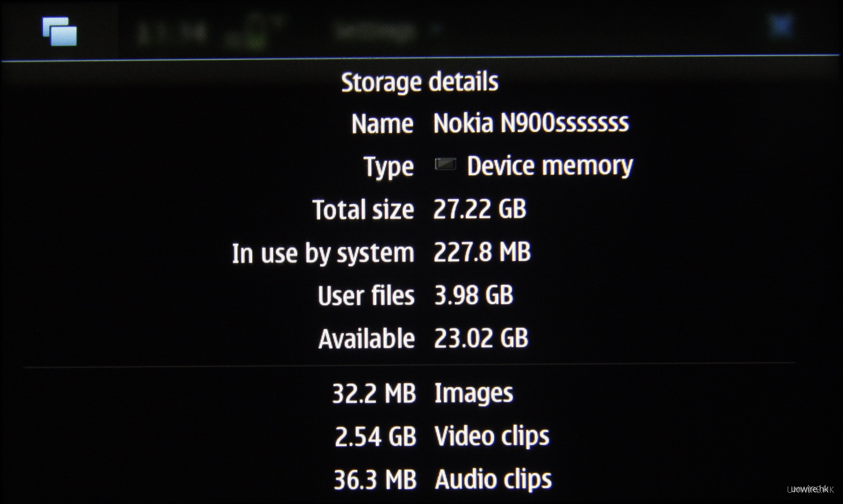
Task: Click the Images category entry
Action: tap(474, 394)
